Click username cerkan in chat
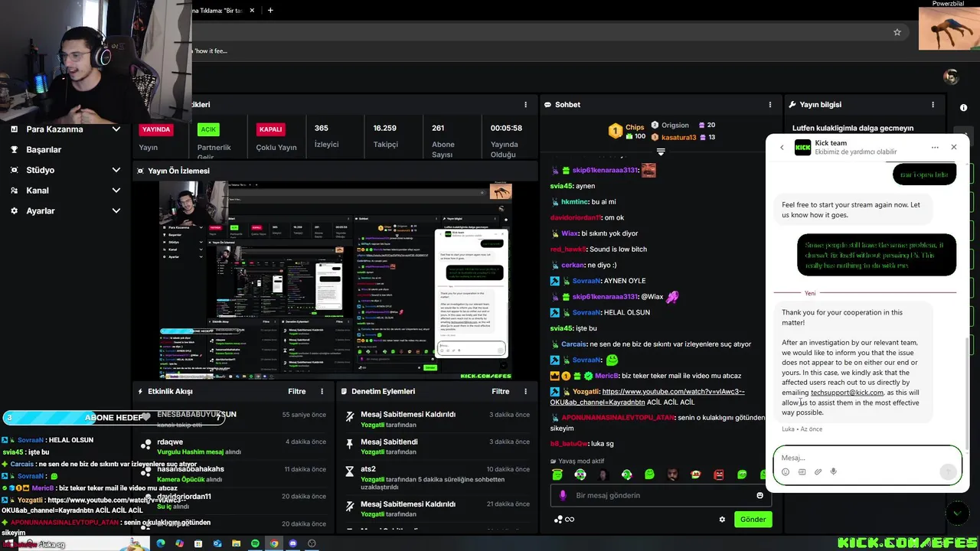The height and width of the screenshot is (551, 980). [573, 265]
